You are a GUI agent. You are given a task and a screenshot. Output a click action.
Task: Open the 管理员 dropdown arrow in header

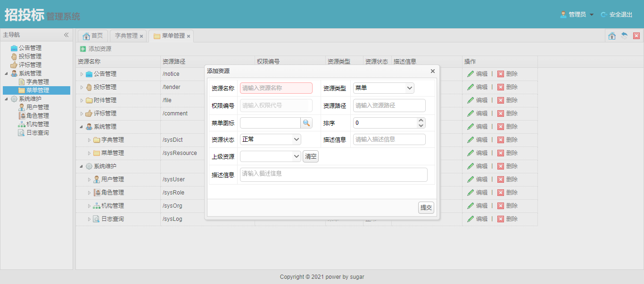(x=592, y=15)
